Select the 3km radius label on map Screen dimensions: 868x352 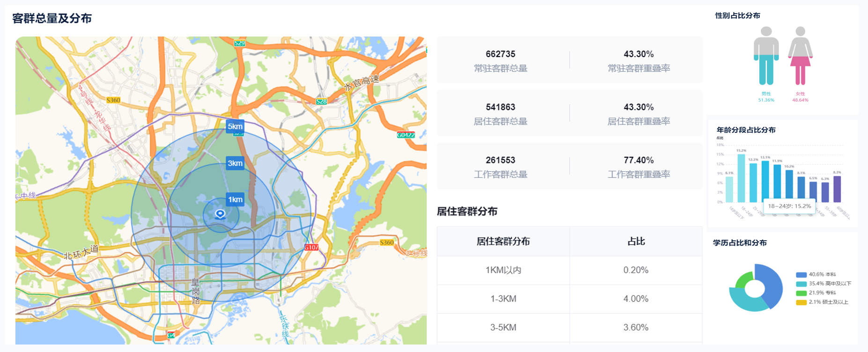click(235, 163)
